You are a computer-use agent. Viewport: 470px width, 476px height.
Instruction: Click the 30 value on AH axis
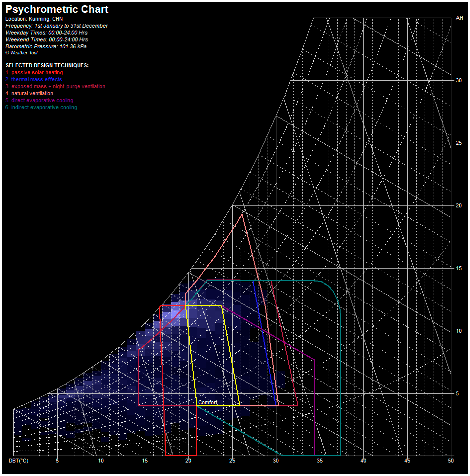click(x=459, y=80)
